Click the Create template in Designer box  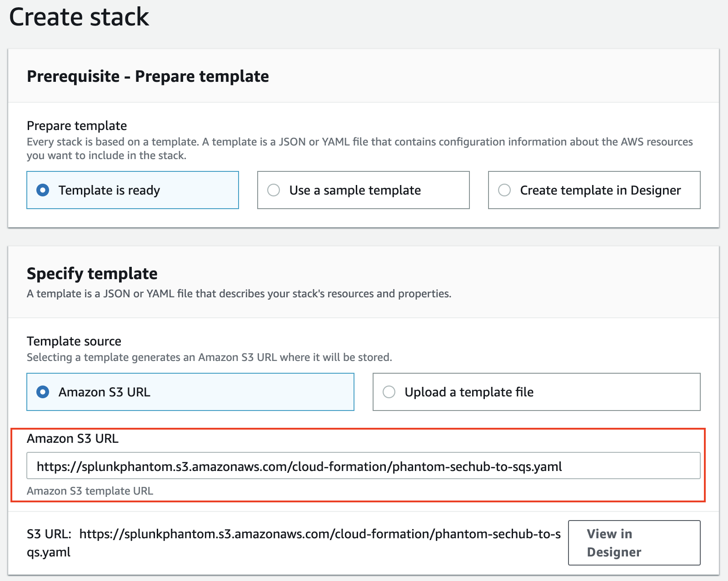(x=594, y=190)
